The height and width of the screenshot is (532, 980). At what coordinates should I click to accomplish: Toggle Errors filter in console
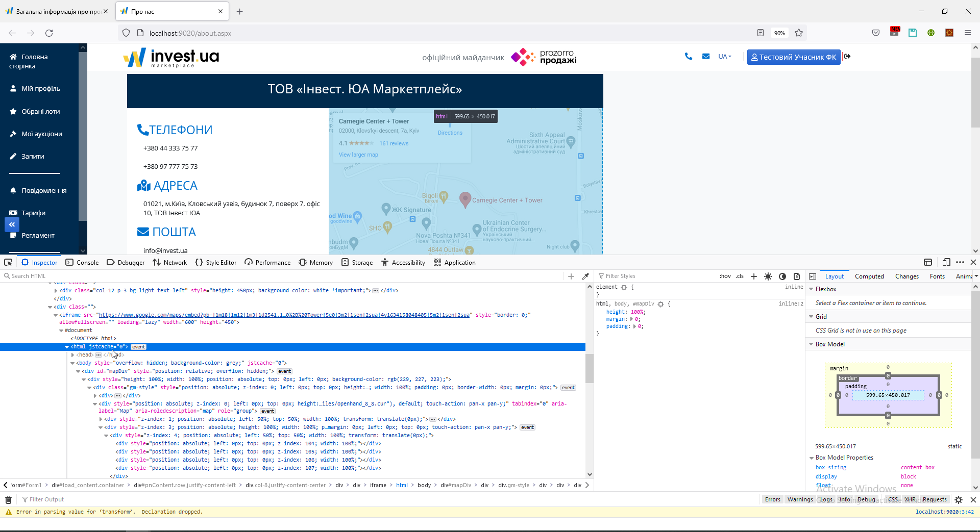pyautogui.click(x=772, y=500)
